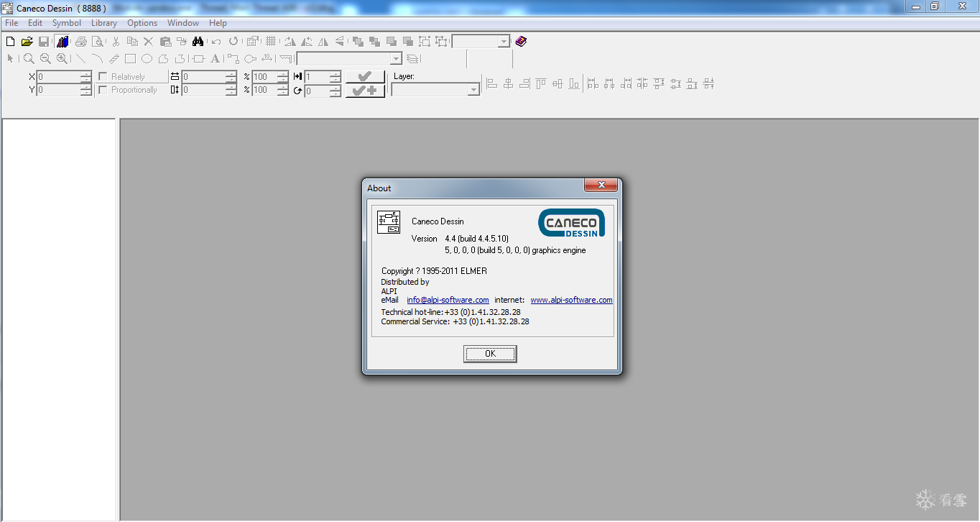Open the dropdown at end of top toolbar
Screen dimensions: 980x522
pos(504,42)
